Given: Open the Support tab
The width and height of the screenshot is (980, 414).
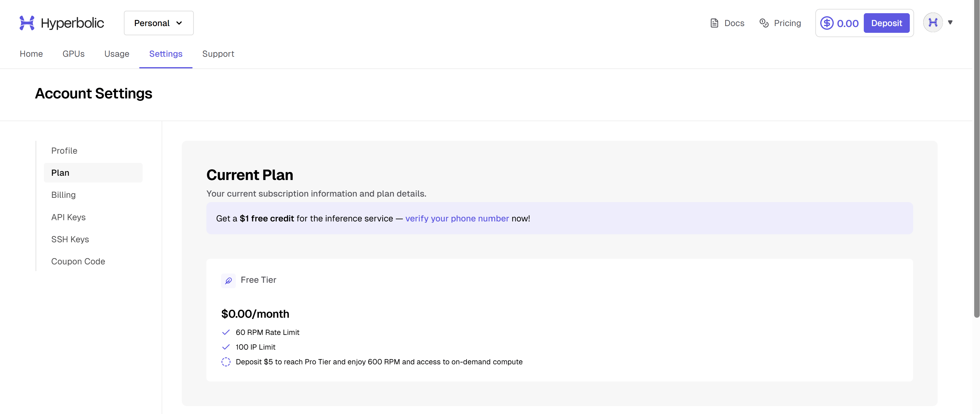Looking at the screenshot, I should 218,54.
